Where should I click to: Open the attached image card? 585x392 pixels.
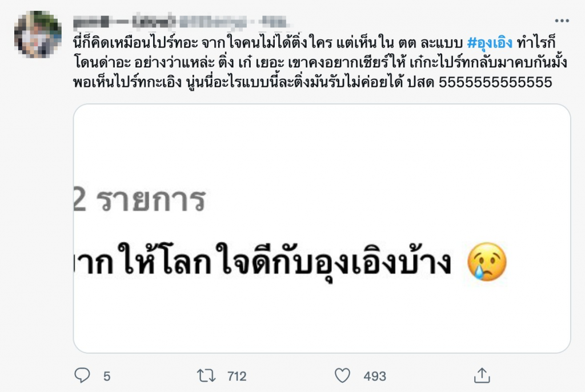click(x=322, y=229)
